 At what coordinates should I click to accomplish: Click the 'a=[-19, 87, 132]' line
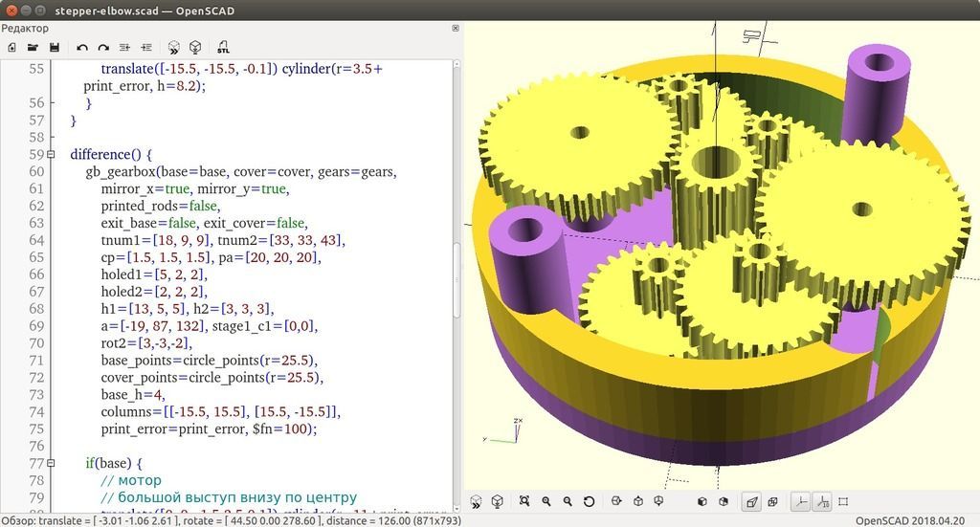click(210, 326)
